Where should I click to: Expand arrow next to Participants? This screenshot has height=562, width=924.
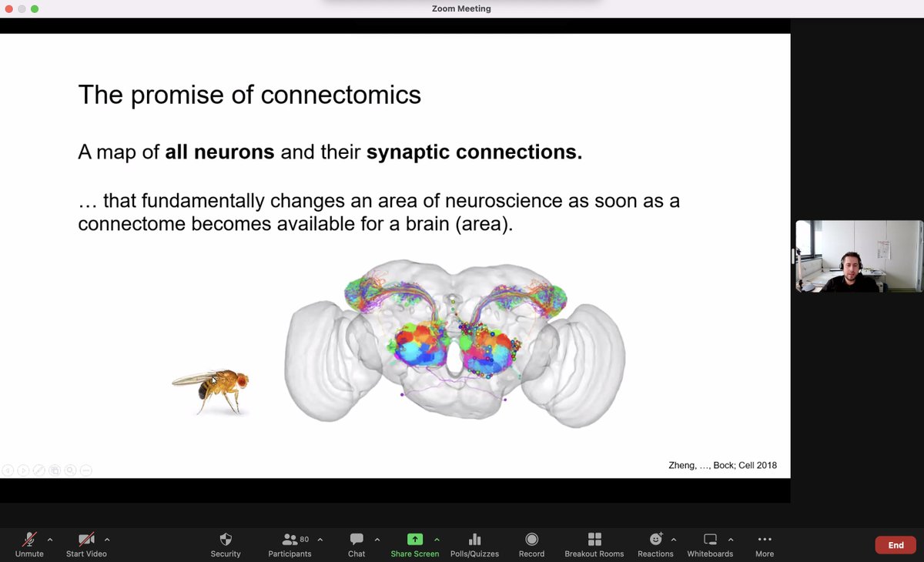(320, 540)
